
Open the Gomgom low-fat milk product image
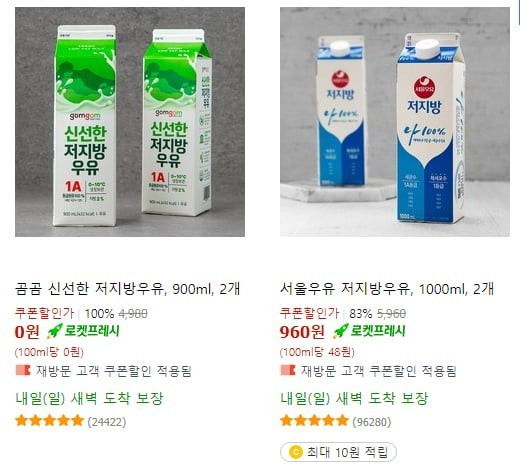coord(130,122)
